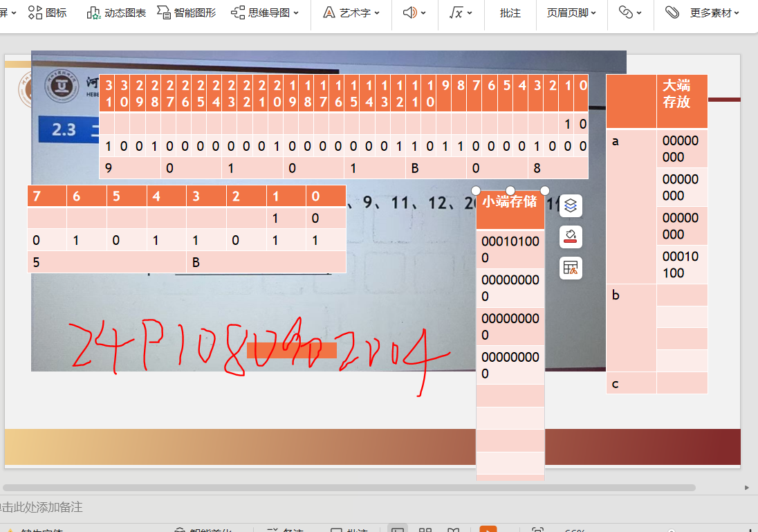This screenshot has height=532, width=758.
Task: Expand the 思维导图 dropdown arrow
Action: (x=296, y=13)
